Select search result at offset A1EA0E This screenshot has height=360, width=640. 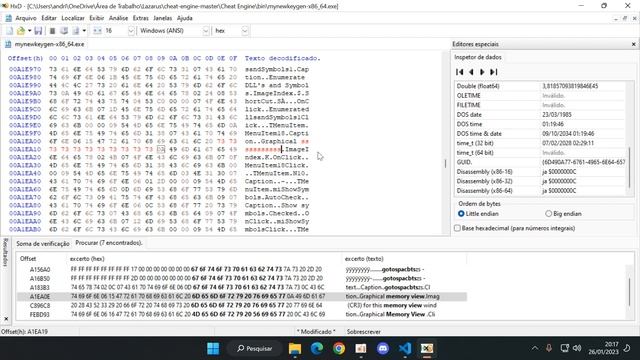pos(242,296)
